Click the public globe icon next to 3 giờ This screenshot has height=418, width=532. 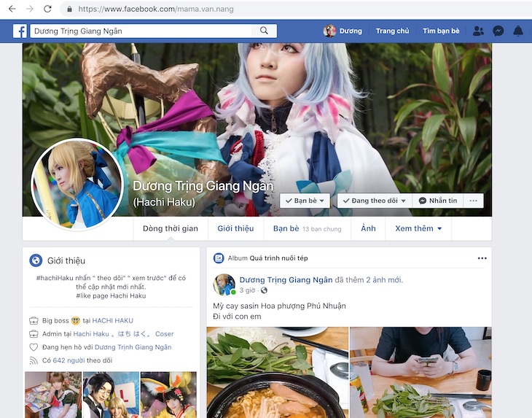tap(264, 290)
